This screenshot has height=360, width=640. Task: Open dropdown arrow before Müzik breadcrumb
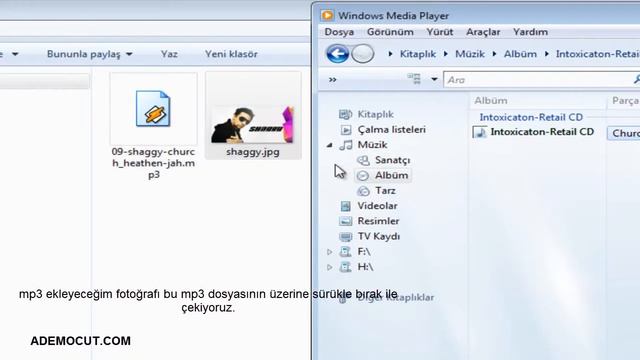446,54
